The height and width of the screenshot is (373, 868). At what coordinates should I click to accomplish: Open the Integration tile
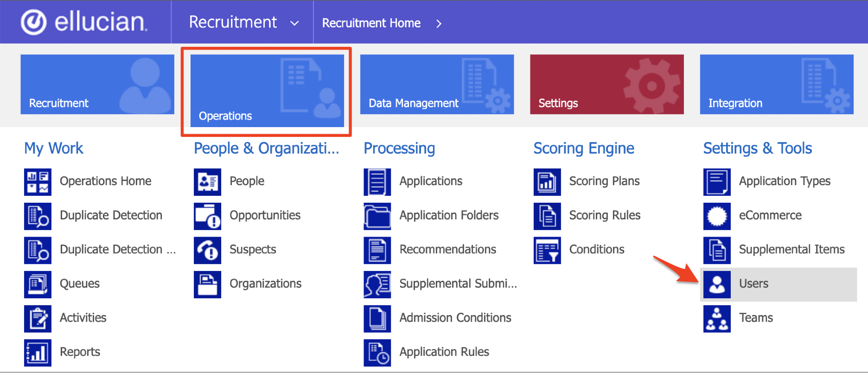click(x=776, y=84)
